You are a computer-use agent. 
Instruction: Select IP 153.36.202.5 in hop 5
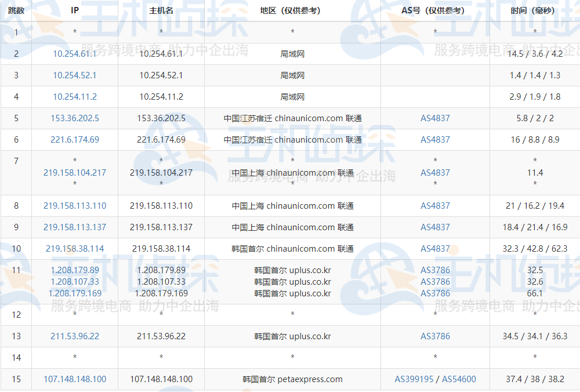coord(75,118)
